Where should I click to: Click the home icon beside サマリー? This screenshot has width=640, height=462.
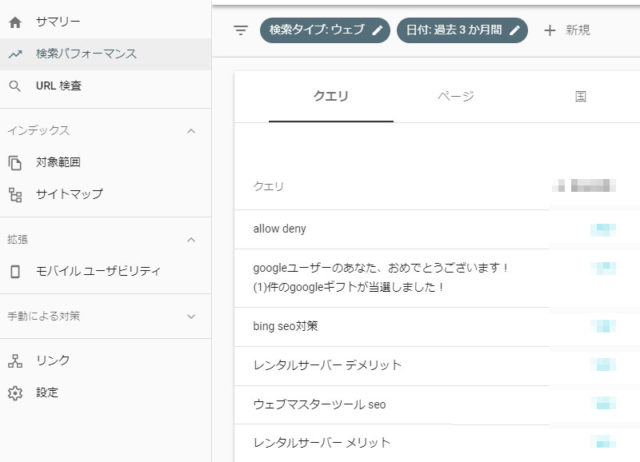[15, 22]
